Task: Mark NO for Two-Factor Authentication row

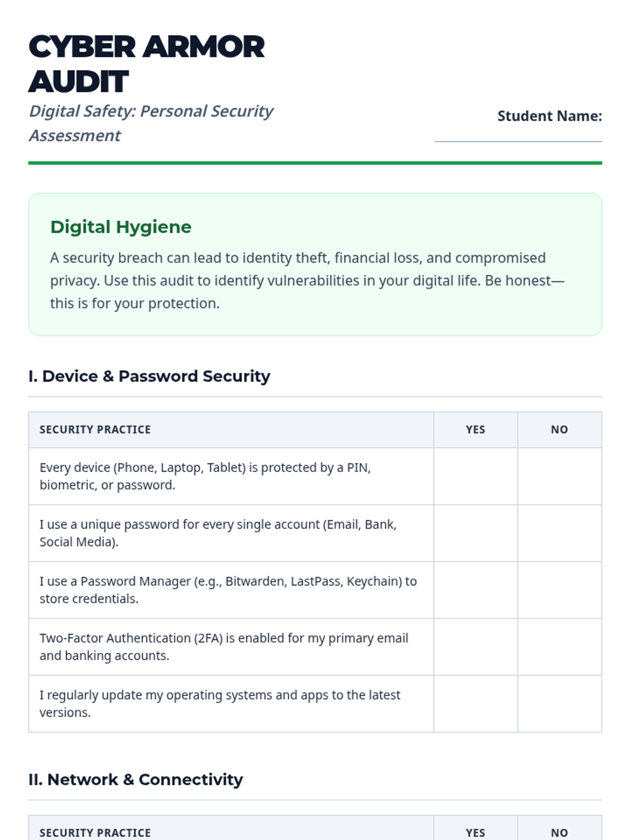Action: pyautogui.click(x=559, y=646)
